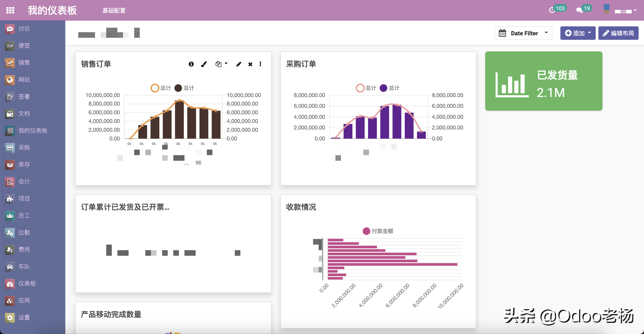Click the paintbrush icon on 销售订单 card
The width and height of the screenshot is (644, 334).
(x=204, y=64)
